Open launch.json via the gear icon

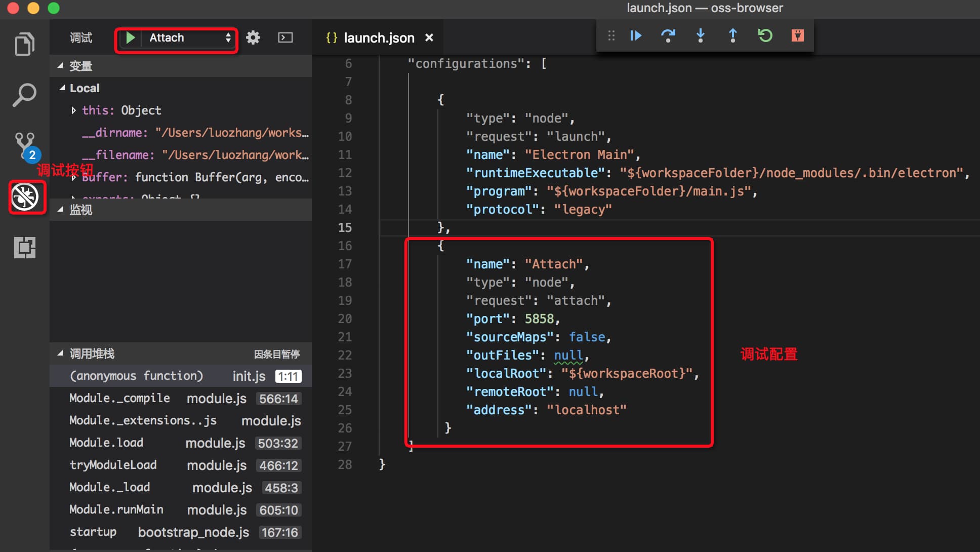coord(253,37)
